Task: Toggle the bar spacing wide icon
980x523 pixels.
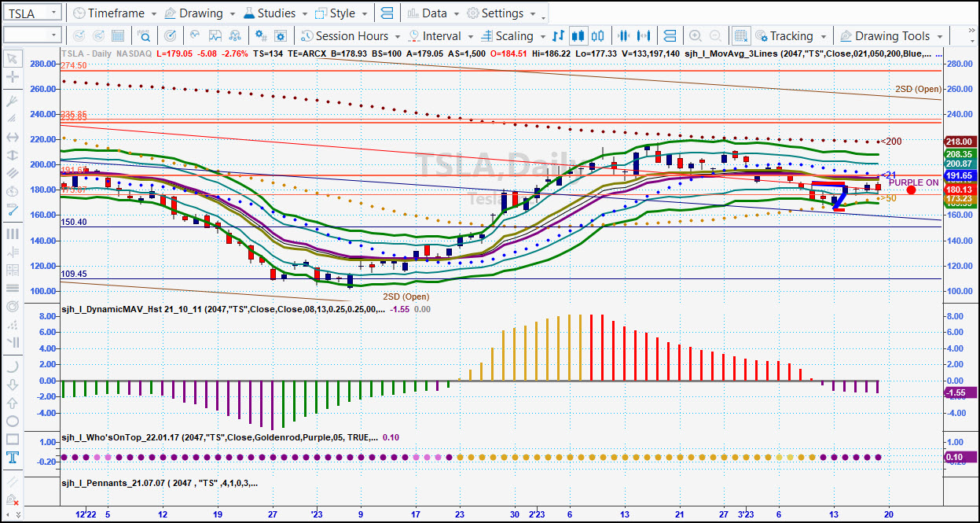Action: point(644,35)
